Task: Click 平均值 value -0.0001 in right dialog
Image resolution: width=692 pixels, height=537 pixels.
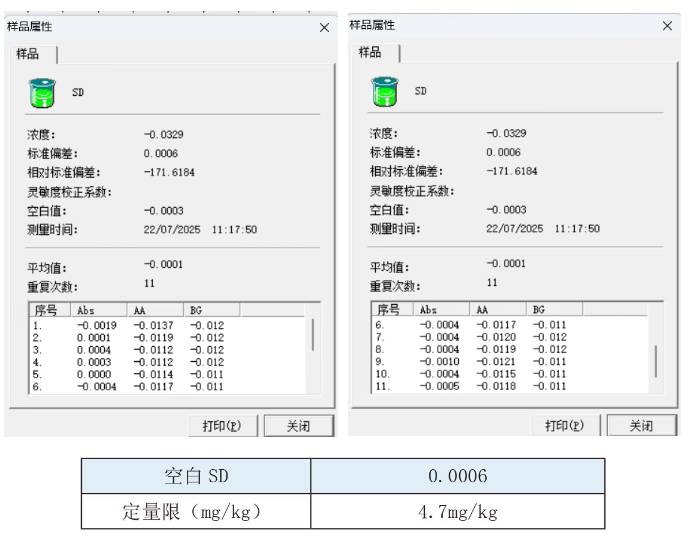Action: [506, 264]
